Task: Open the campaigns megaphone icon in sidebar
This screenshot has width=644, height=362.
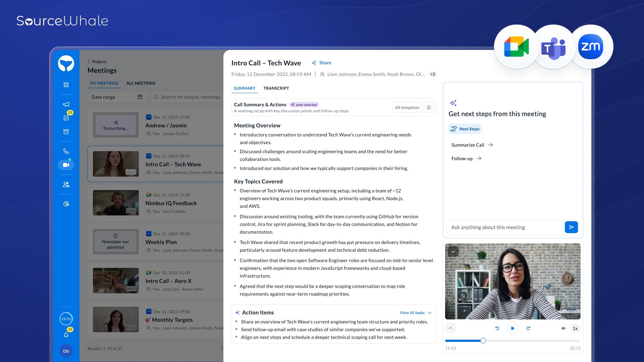Action: [66, 104]
